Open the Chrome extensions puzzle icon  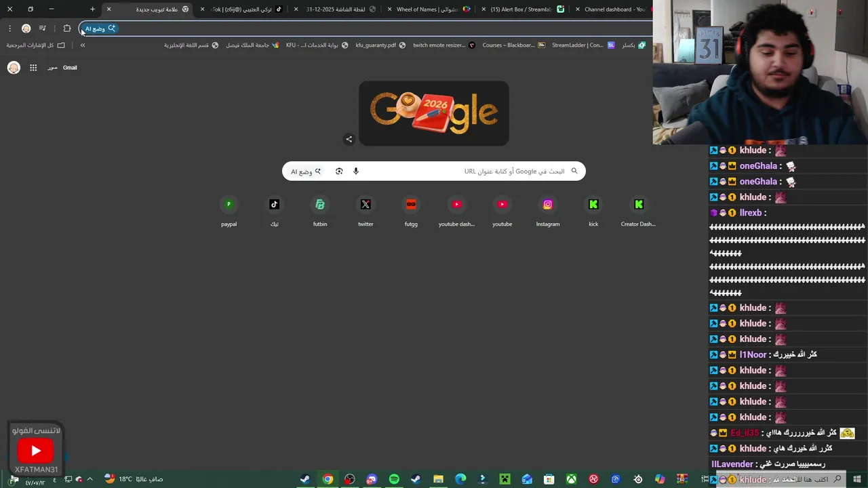click(x=66, y=28)
